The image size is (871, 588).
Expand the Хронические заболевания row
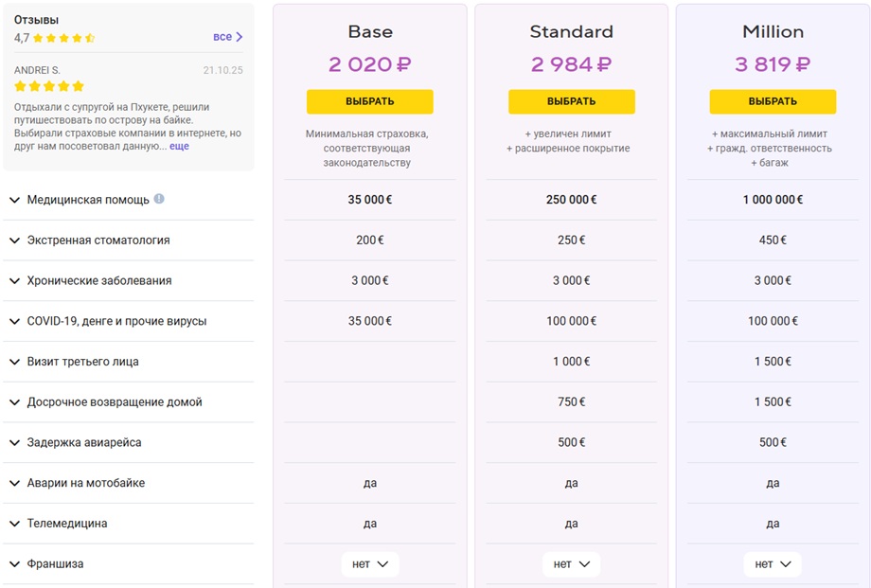pyautogui.click(x=129, y=280)
